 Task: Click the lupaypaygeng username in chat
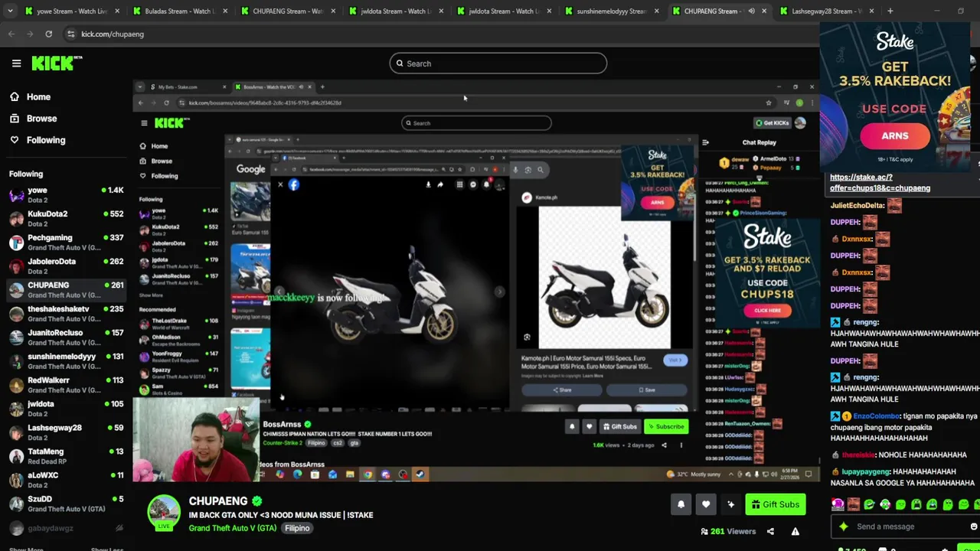[x=866, y=472]
